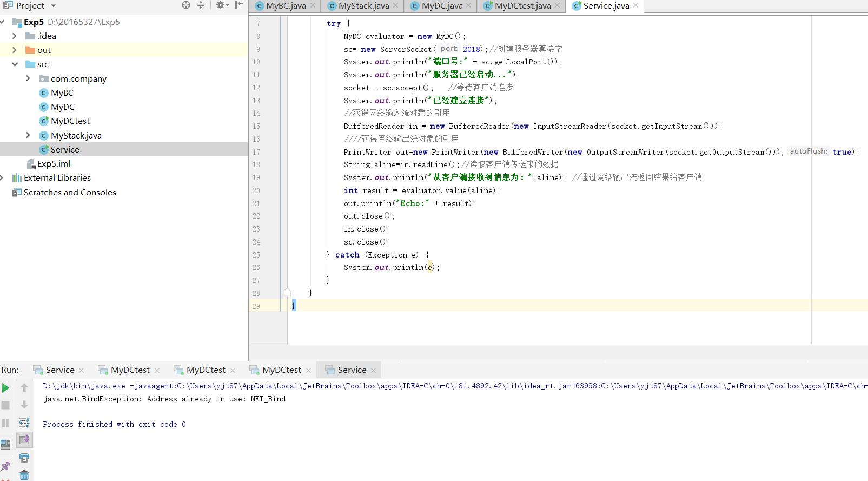868x481 pixels.
Task: Open the Project view dropdown
Action: click(54, 6)
